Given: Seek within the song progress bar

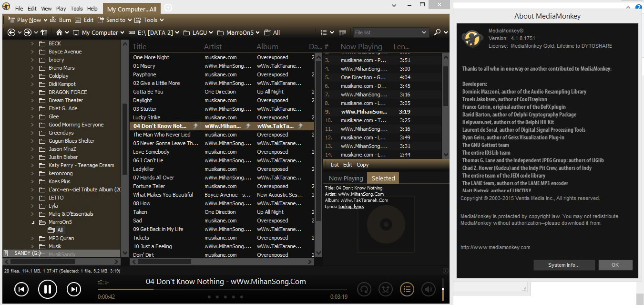Looking at the screenshot, I should click(223, 289).
